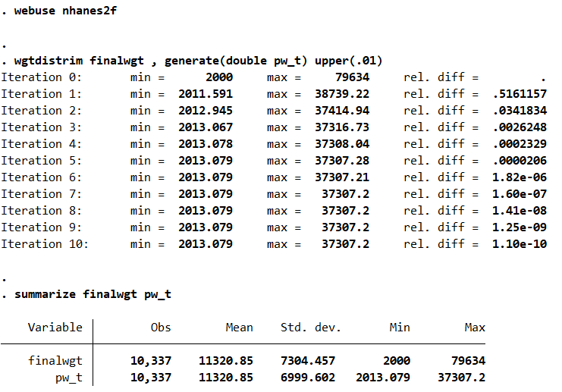562x392 pixels.
Task: Select rel. diff value 1.41e-08
Action: (520, 211)
